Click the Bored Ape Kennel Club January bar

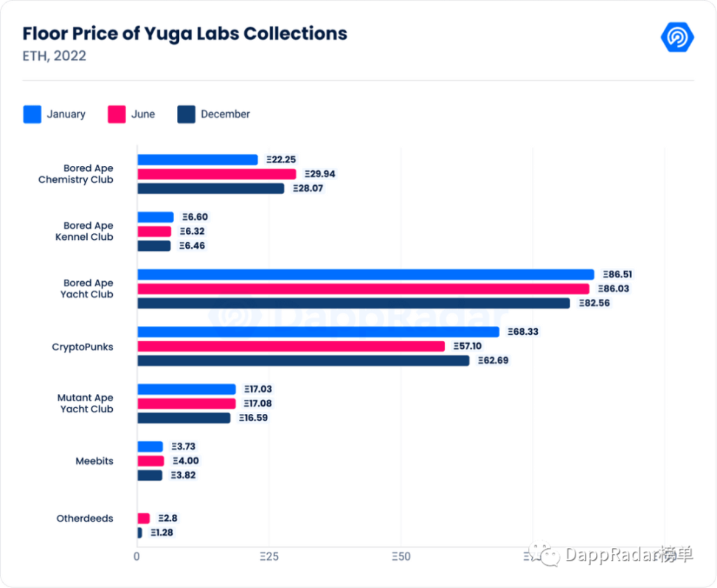[156, 217]
